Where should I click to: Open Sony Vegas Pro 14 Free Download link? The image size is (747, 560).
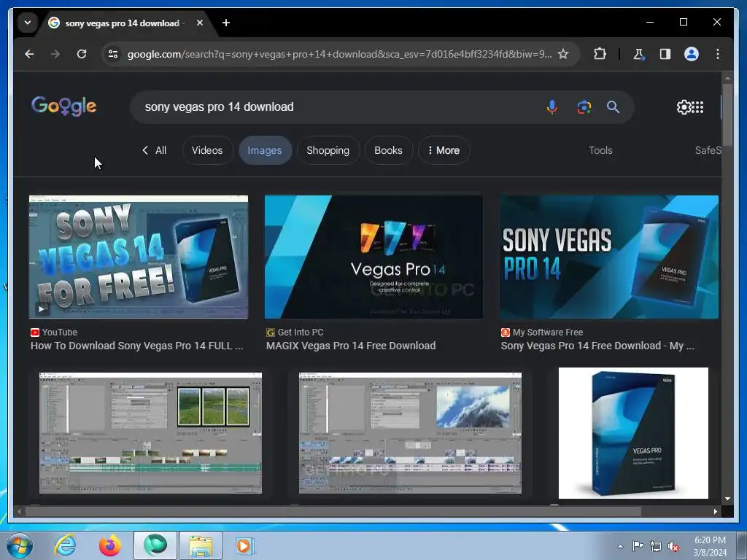pos(597,346)
